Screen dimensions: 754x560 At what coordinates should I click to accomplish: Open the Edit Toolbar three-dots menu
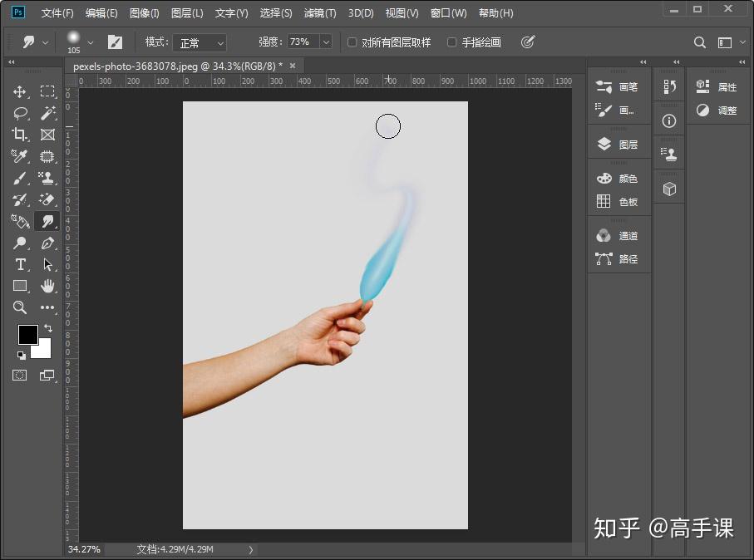(47, 307)
